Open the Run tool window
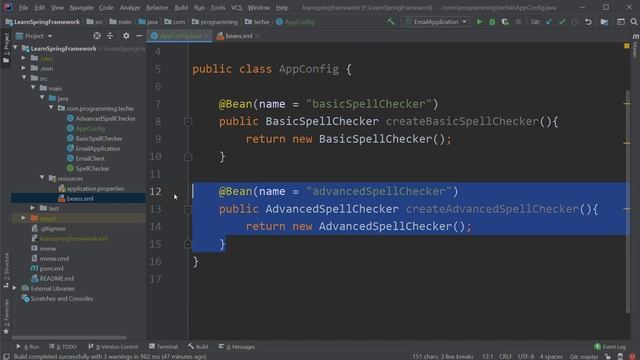Image resolution: width=640 pixels, height=360 pixels. 28,347
